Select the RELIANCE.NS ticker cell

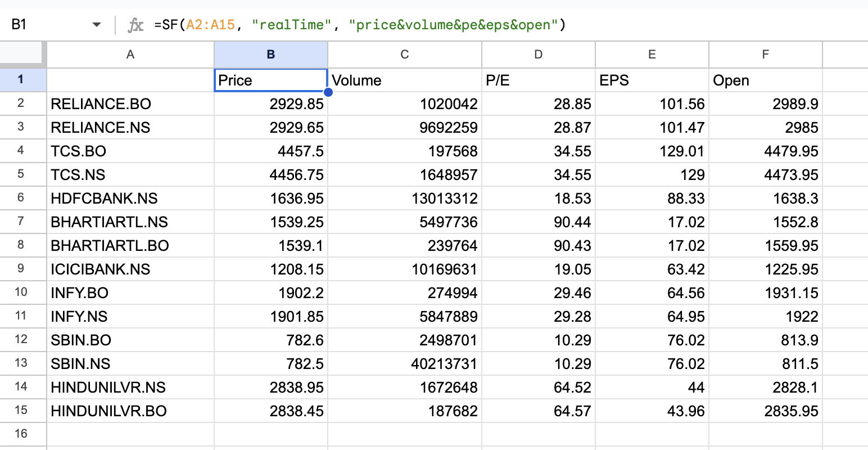(x=130, y=127)
